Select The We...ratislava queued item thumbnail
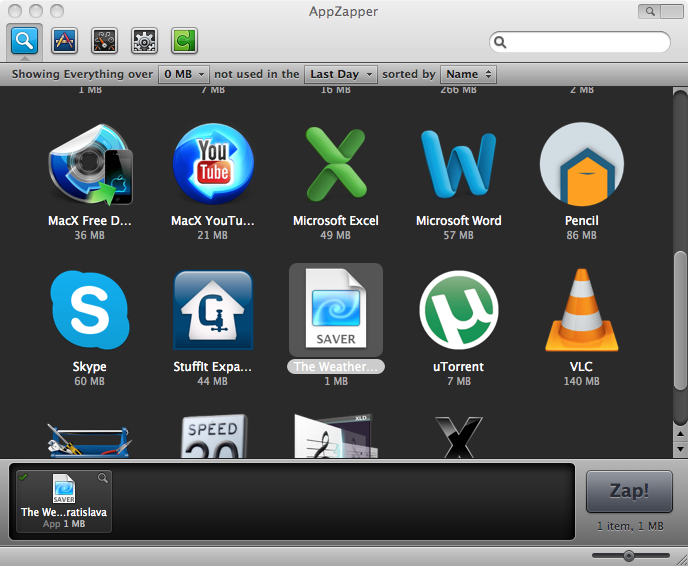The height and width of the screenshot is (566, 688). pyautogui.click(x=64, y=488)
